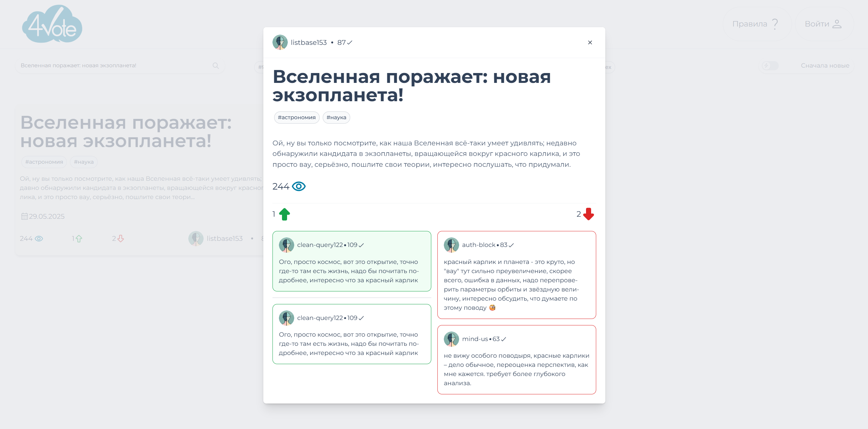The width and height of the screenshot is (868, 429).
Task: Click the green upvote arrow in dialog
Action: 284,214
